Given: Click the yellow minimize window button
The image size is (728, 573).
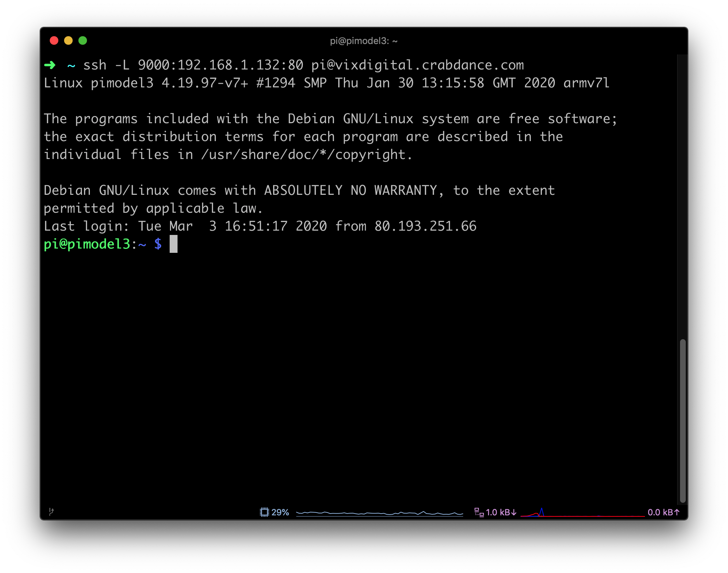Looking at the screenshot, I should point(68,40).
